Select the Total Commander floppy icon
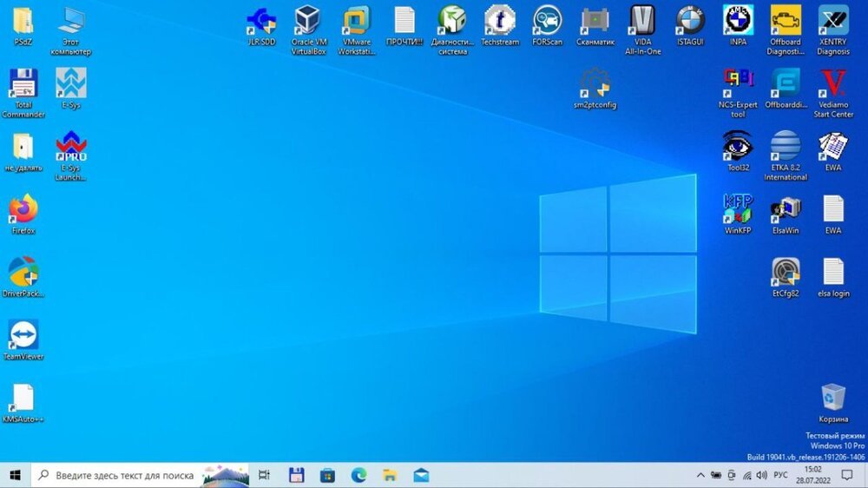Viewport: 868px width, 488px height. [23, 84]
